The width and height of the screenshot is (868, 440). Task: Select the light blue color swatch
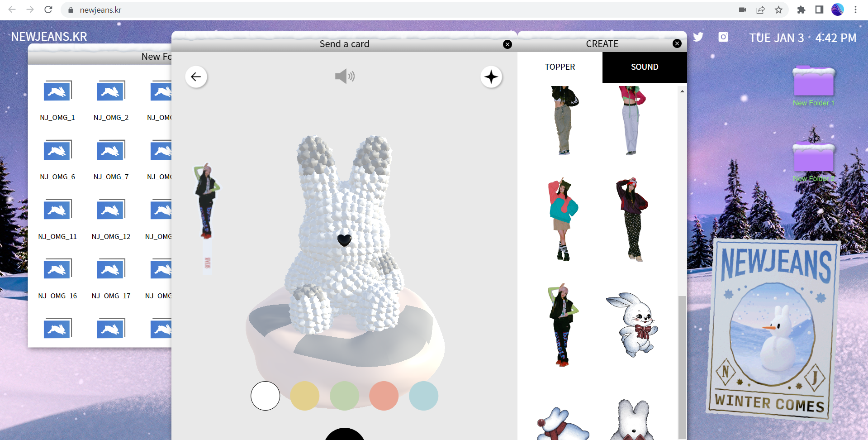point(424,396)
